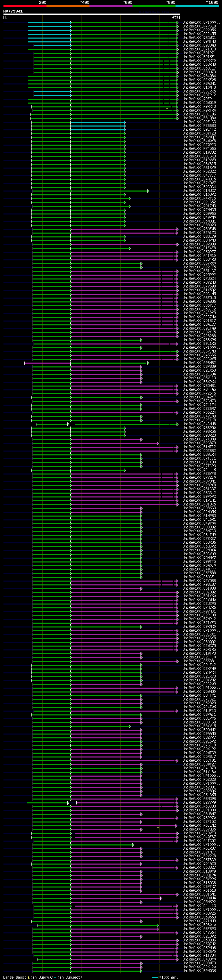Screen dimensions: 222x980
Task: Open hit UniRef100_P74565
Action: [x=199, y=148]
